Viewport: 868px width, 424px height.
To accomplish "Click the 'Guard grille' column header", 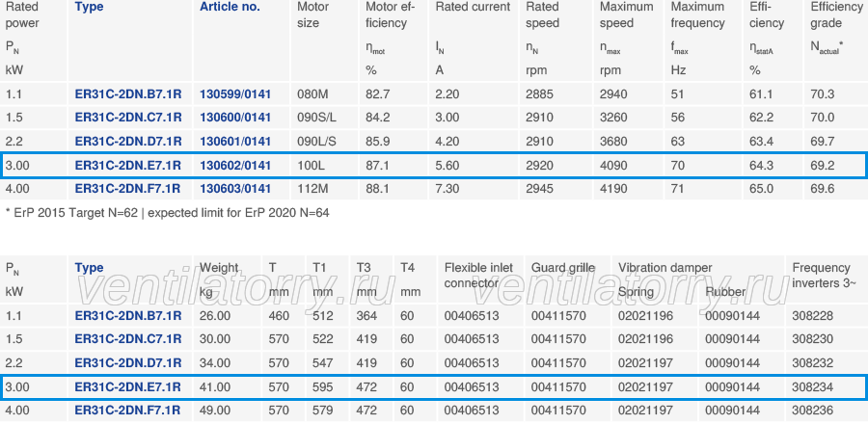I will 563,268.
